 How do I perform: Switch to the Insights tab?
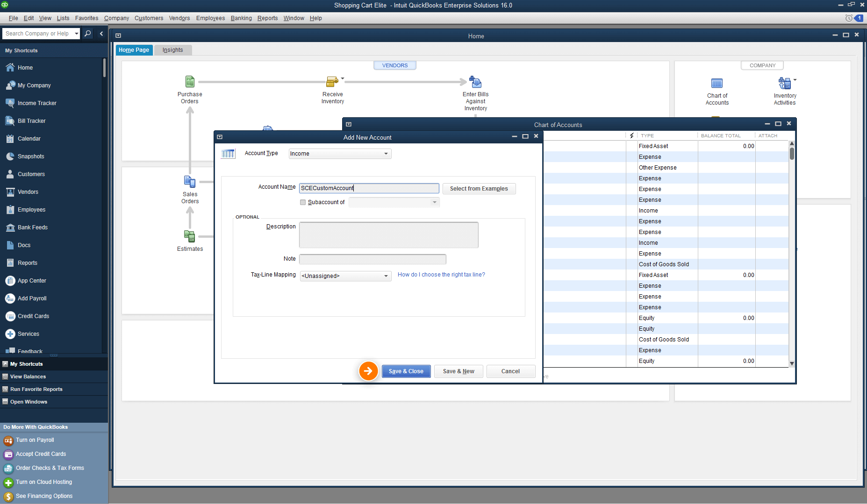pyautogui.click(x=172, y=50)
